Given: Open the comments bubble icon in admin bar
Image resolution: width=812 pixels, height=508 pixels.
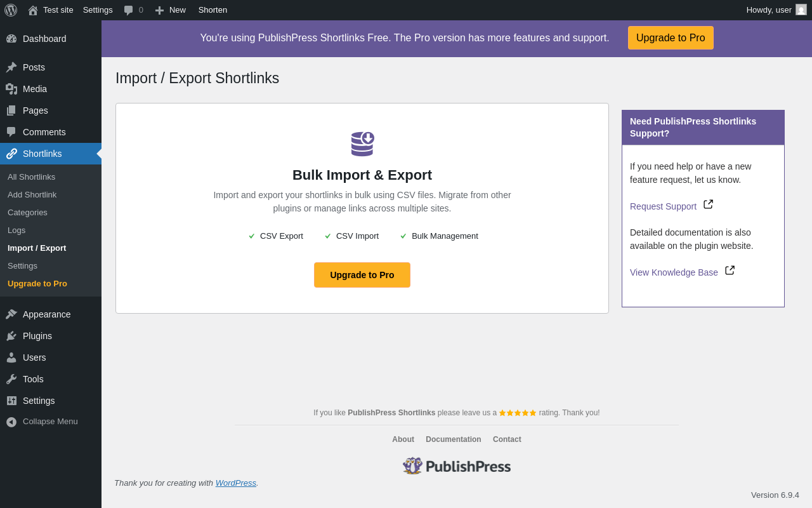Looking at the screenshot, I should tap(129, 10).
